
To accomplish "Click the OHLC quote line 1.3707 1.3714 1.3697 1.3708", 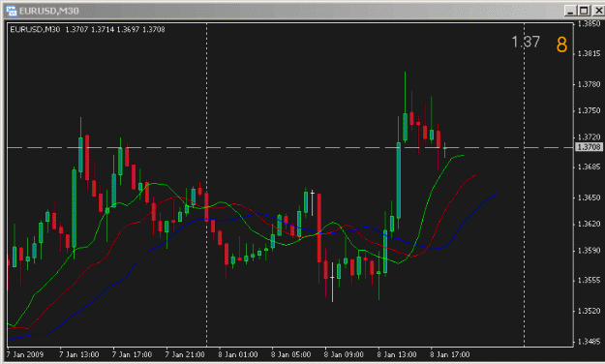I will pyautogui.click(x=115, y=30).
